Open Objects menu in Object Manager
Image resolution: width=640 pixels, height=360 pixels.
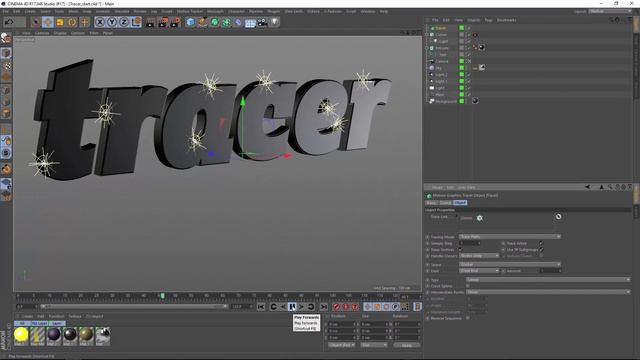(473, 20)
